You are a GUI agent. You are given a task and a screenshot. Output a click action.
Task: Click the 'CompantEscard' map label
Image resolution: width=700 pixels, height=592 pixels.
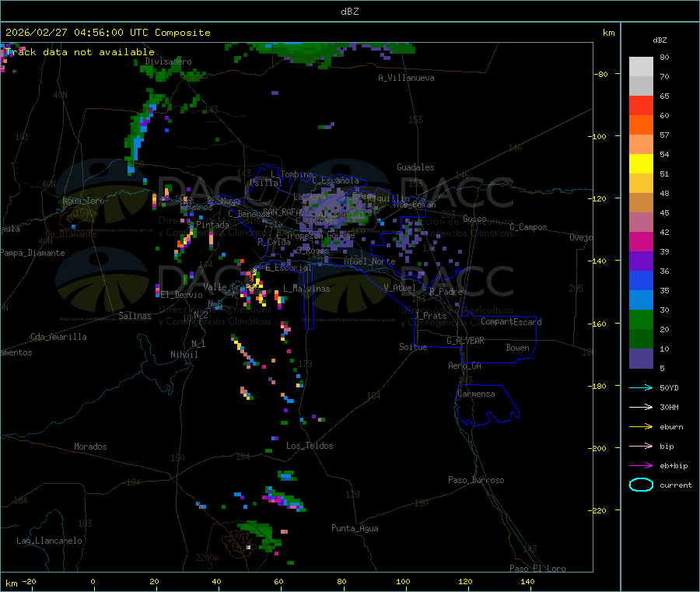(511, 321)
